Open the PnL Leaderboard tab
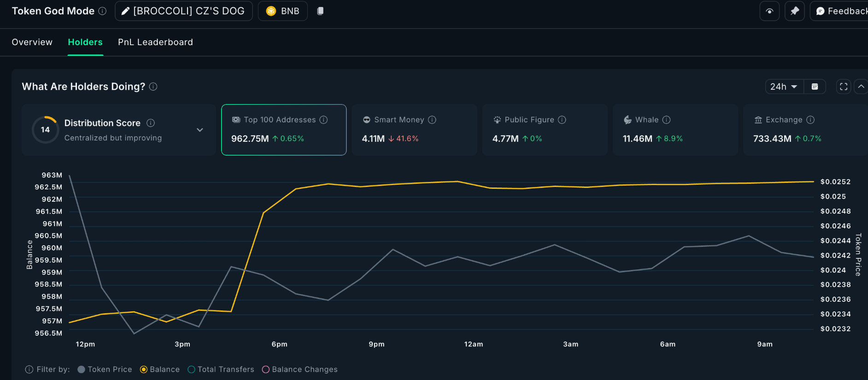The width and height of the screenshot is (868, 380). [155, 42]
